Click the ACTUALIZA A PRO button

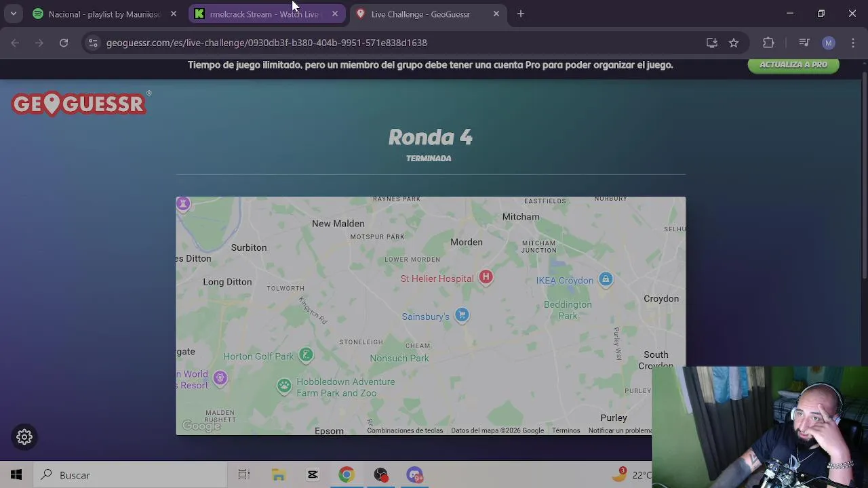[x=793, y=65]
